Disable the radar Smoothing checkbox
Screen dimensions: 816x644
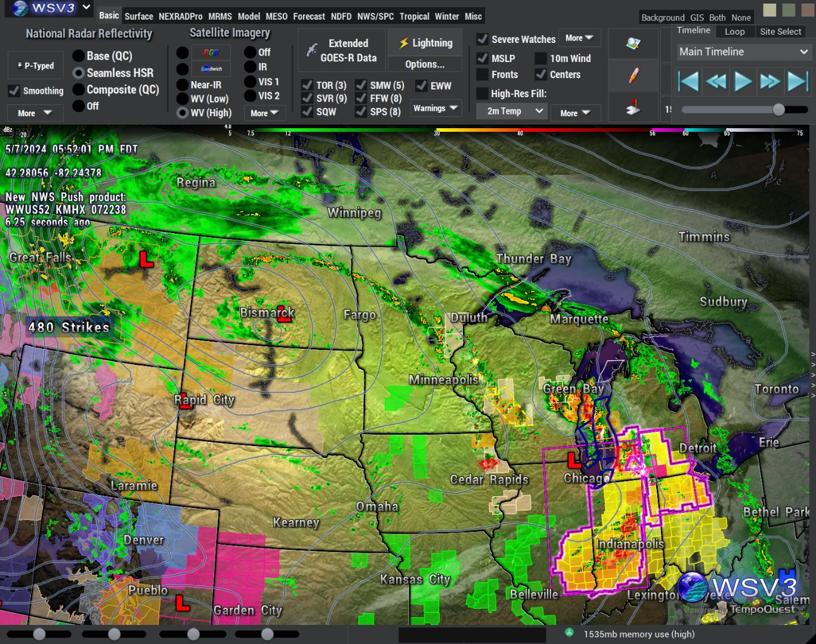click(14, 91)
